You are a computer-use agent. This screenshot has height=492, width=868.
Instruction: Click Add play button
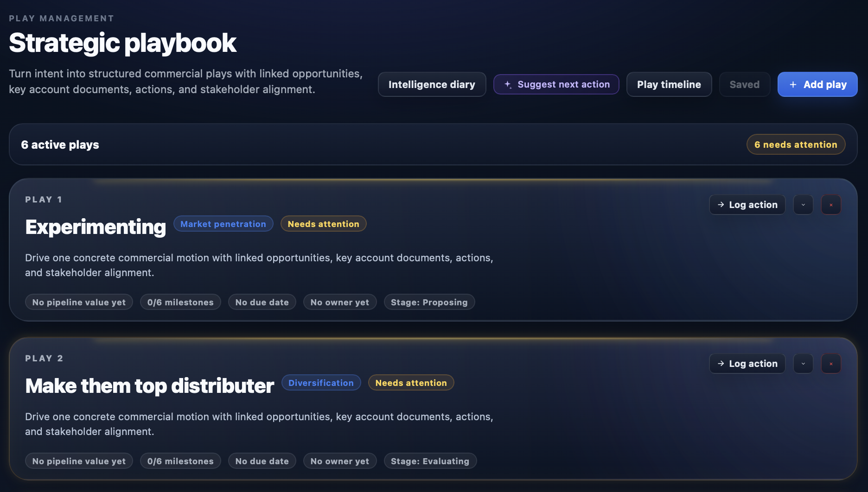click(x=817, y=84)
